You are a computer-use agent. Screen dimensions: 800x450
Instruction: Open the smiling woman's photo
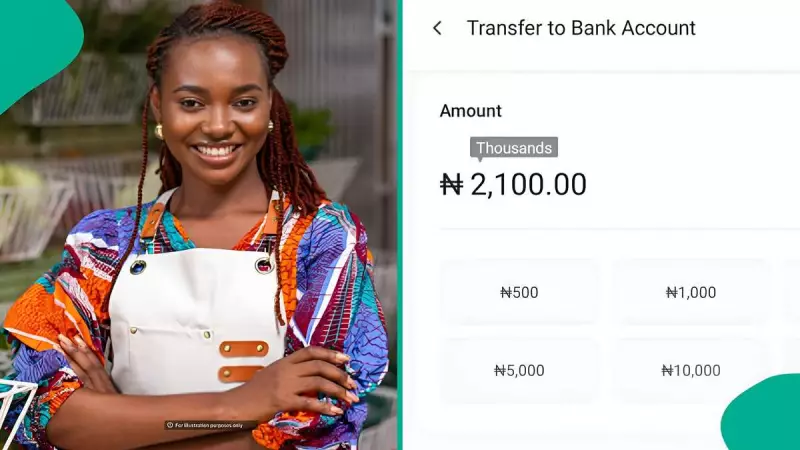pyautogui.click(x=198, y=225)
